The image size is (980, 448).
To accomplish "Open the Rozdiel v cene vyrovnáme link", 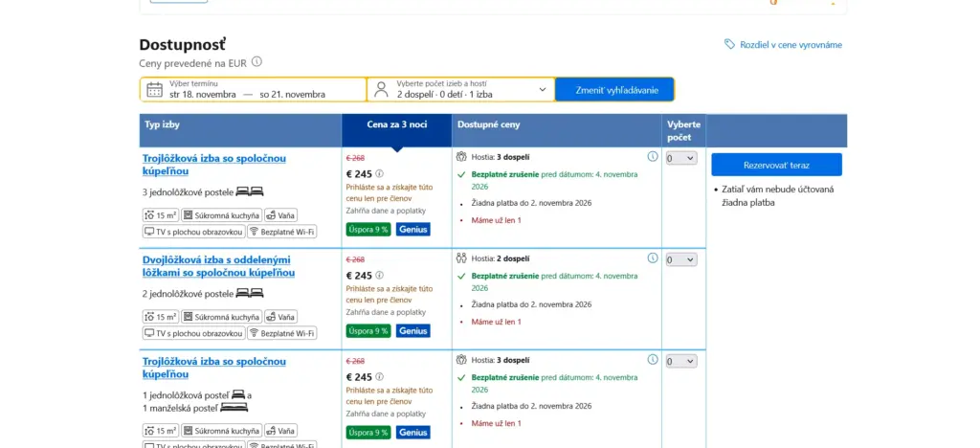I will tap(791, 45).
